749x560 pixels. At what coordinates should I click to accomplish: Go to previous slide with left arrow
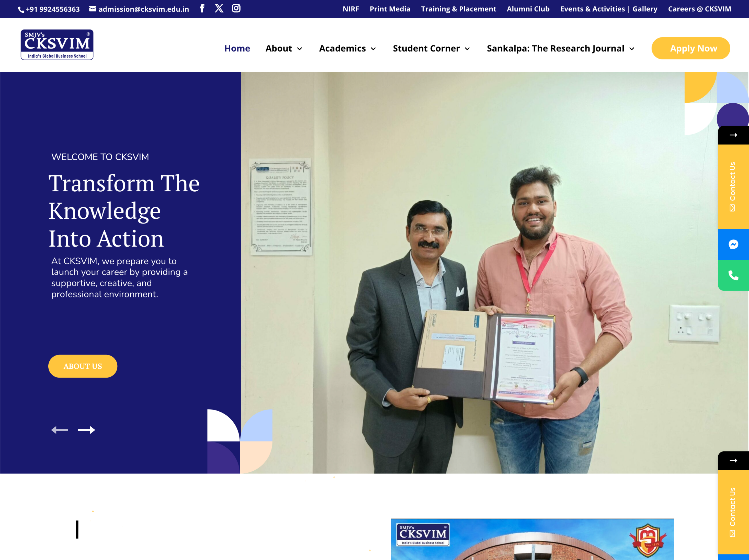tap(60, 430)
